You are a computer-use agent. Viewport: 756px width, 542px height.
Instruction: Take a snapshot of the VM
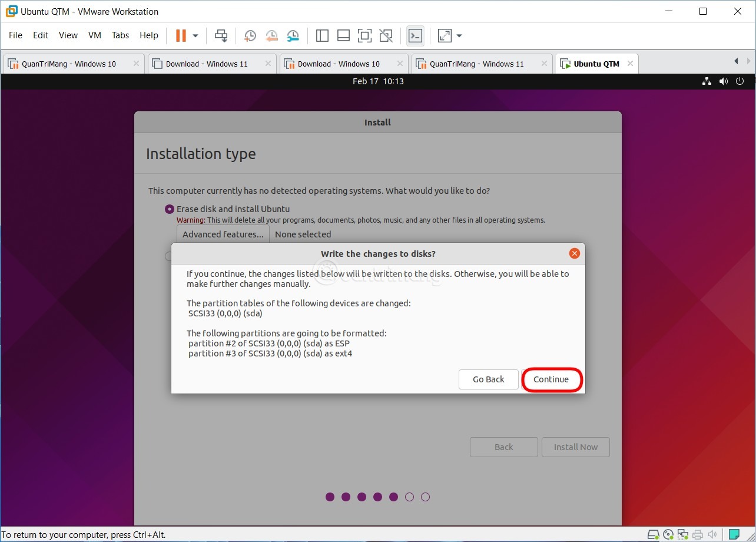(x=250, y=36)
